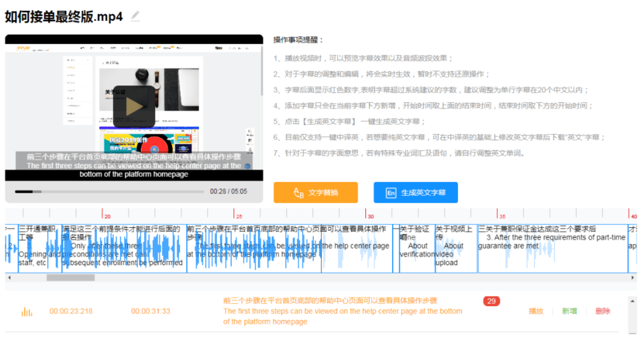Click 播放 link in the subtitle row

(x=536, y=311)
